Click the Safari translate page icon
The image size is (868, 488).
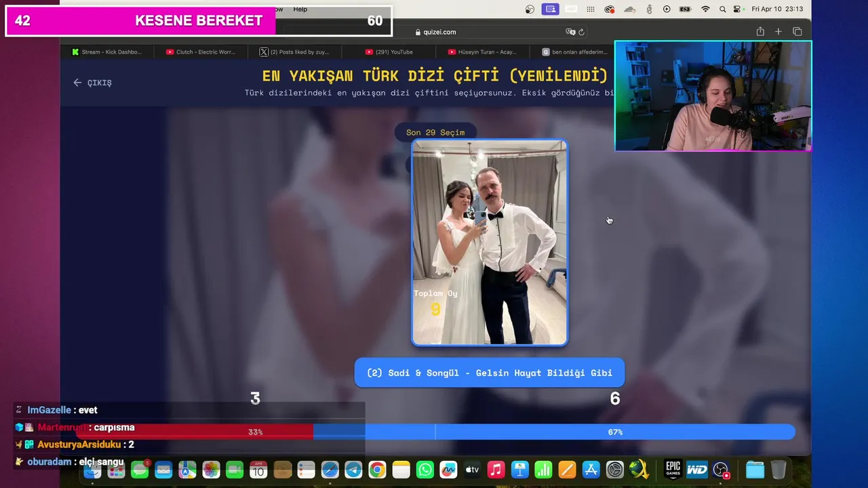pyautogui.click(x=570, y=32)
